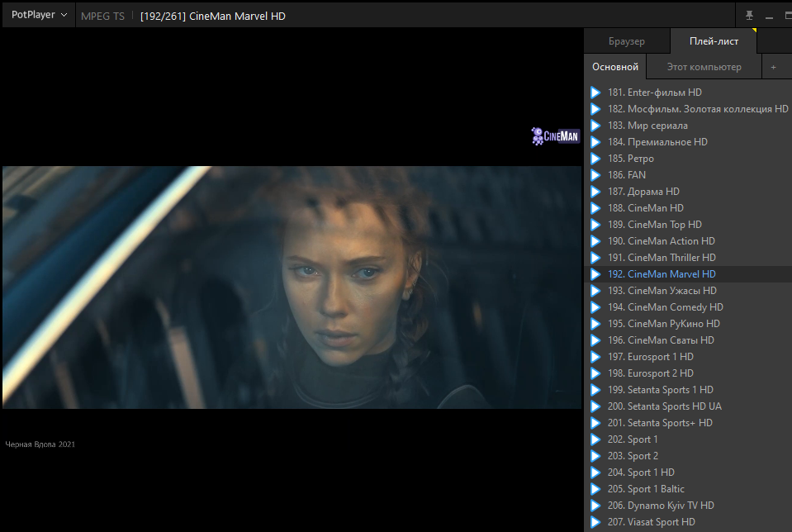The width and height of the screenshot is (792, 532).
Task: Click the play icon beside FAN
Action: coord(595,175)
